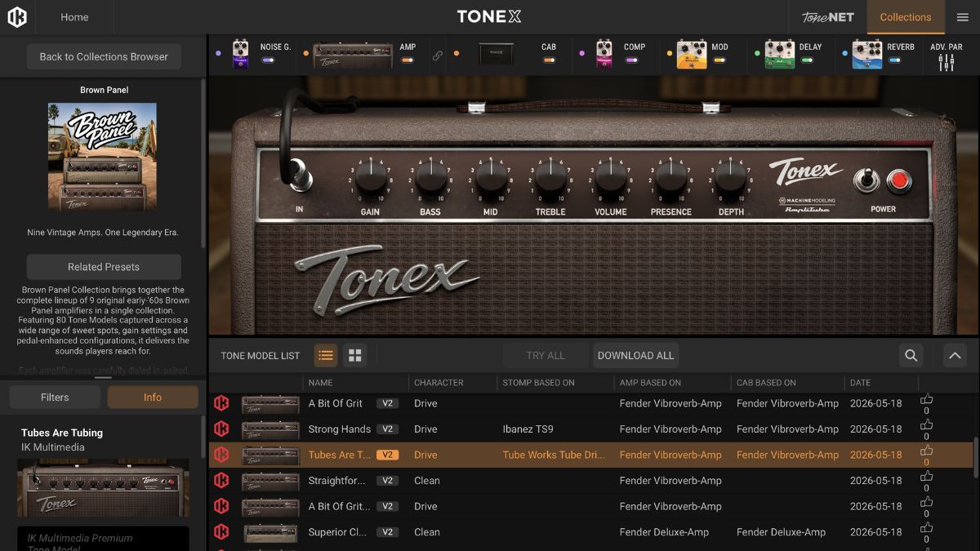The width and height of the screenshot is (980, 551).
Task: Adjust the Presence knob
Action: 671,176
